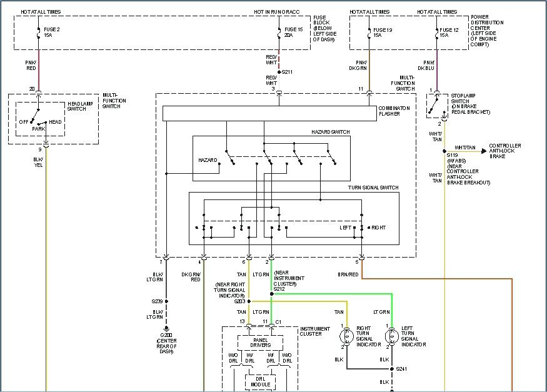Click the S239 splice label
547x392 pixels.
(x=157, y=301)
